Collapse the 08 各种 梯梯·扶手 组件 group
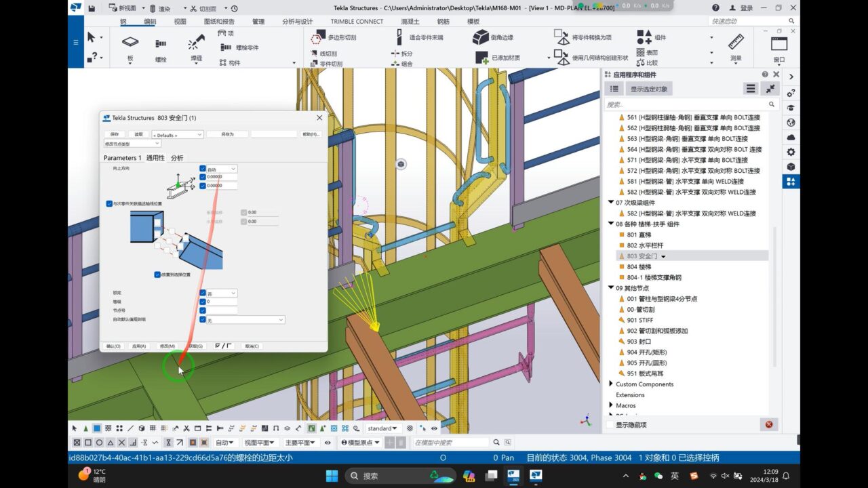 (611, 224)
